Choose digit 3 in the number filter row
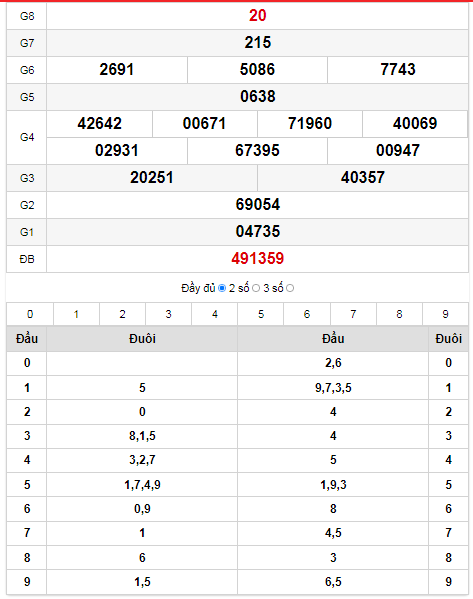This screenshot has width=473, height=599. click(168, 314)
